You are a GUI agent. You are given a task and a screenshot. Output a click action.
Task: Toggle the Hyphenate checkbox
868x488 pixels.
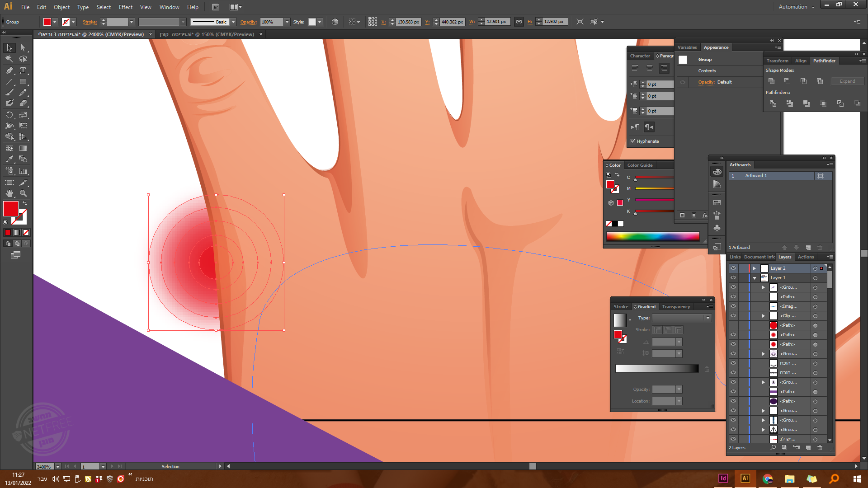(x=633, y=141)
